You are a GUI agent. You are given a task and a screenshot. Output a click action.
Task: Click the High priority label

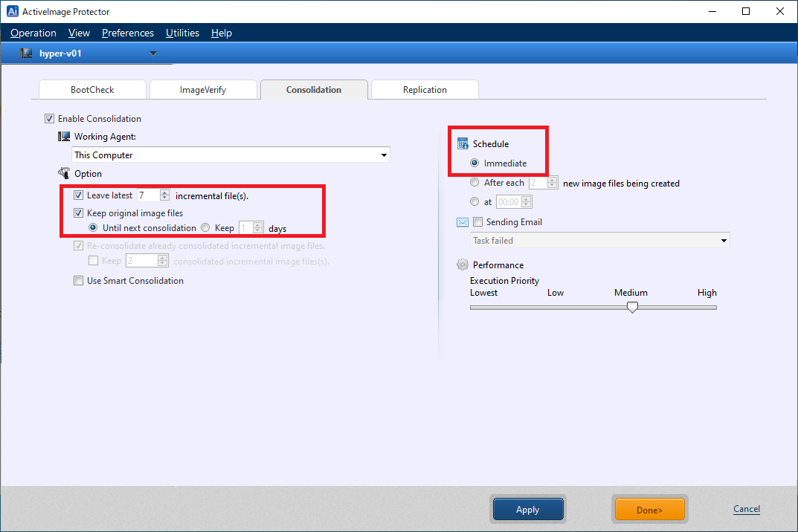(707, 293)
